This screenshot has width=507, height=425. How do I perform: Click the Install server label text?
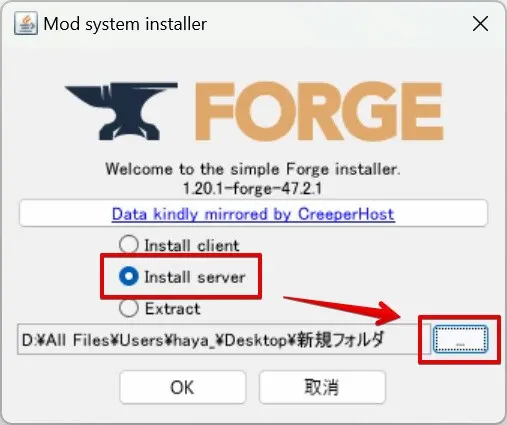tap(195, 277)
